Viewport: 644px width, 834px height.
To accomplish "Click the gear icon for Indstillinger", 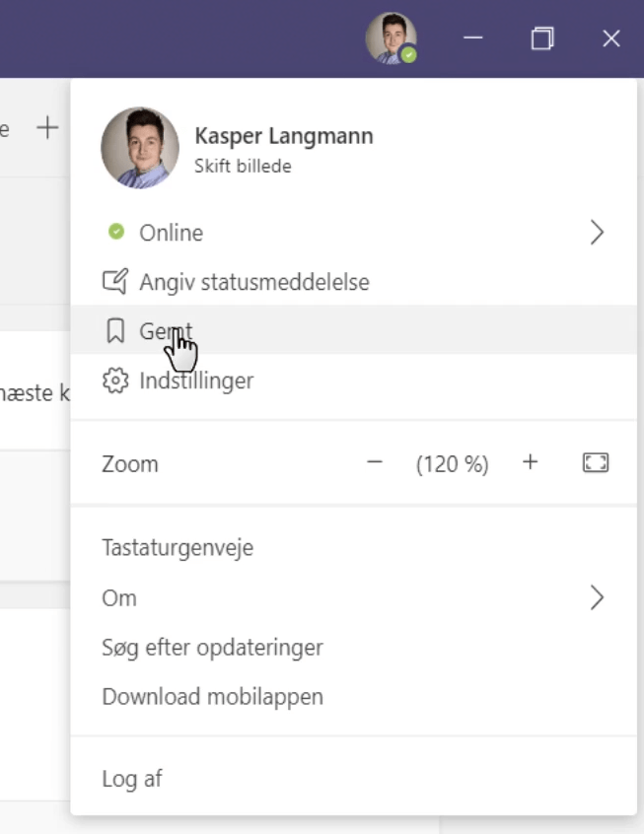I will pos(115,381).
